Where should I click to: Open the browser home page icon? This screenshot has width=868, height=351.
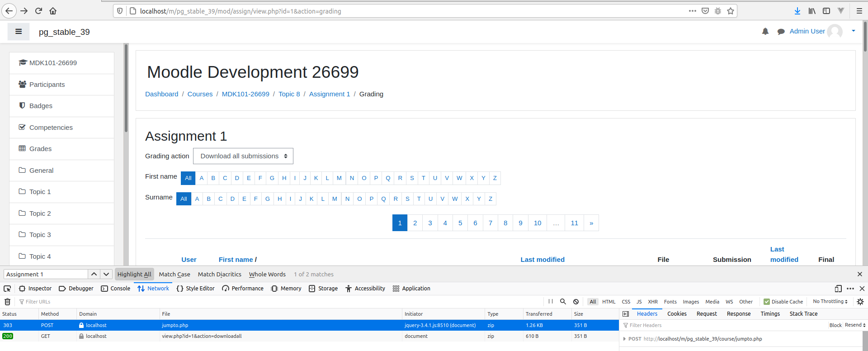pyautogui.click(x=53, y=11)
